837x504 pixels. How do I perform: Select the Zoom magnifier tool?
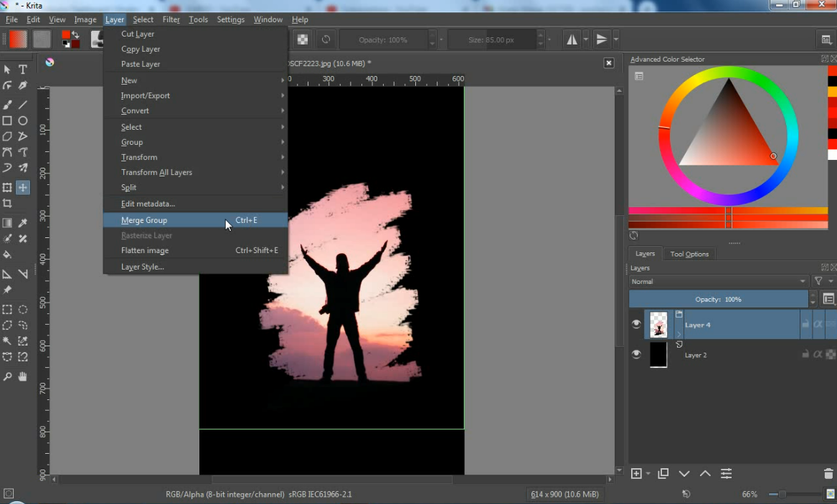(x=7, y=376)
